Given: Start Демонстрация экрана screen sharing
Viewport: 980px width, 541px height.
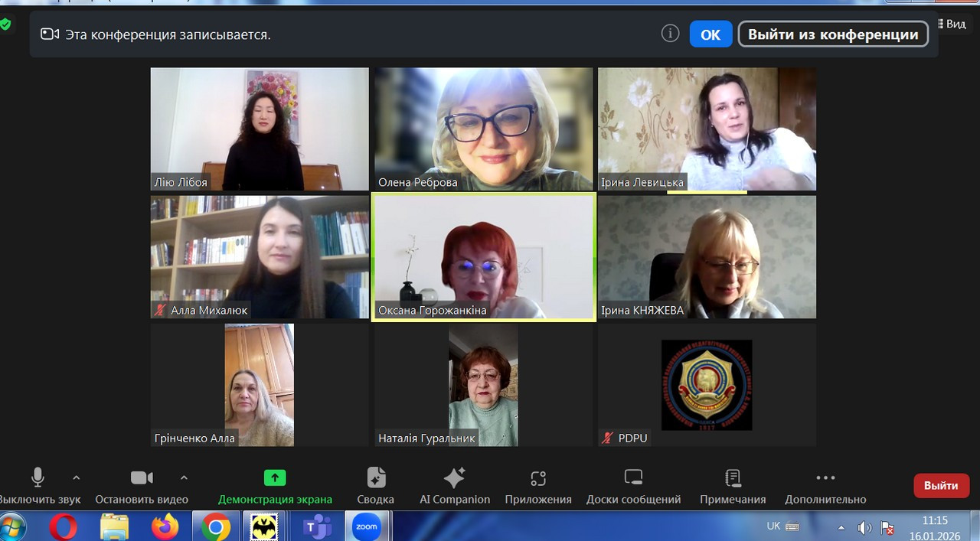Looking at the screenshot, I should tap(275, 478).
